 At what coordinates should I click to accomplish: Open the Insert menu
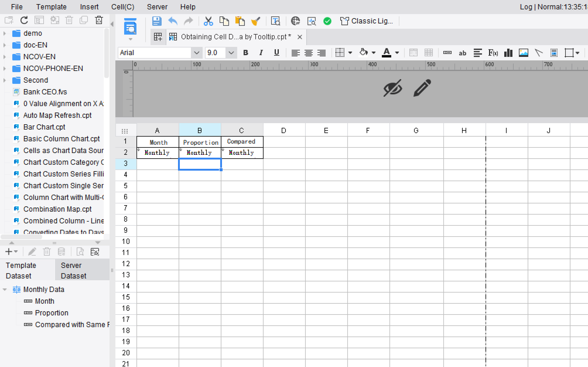[x=89, y=7]
